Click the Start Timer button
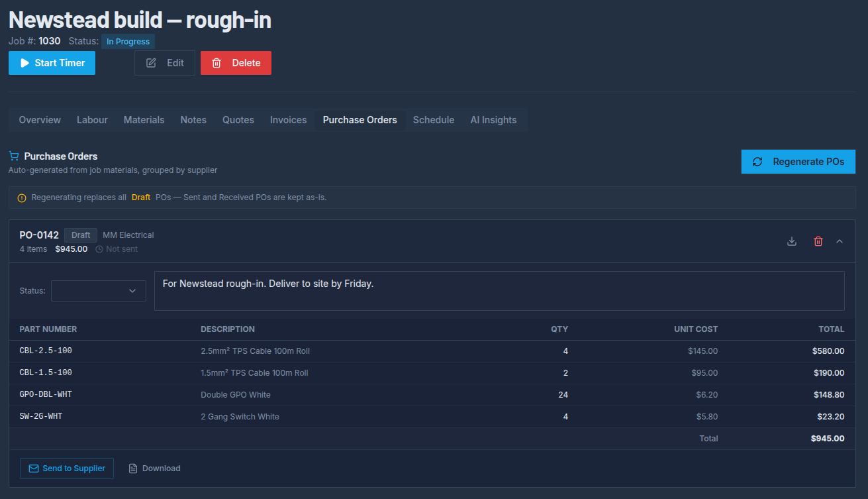This screenshot has width=868, height=499. pos(52,63)
